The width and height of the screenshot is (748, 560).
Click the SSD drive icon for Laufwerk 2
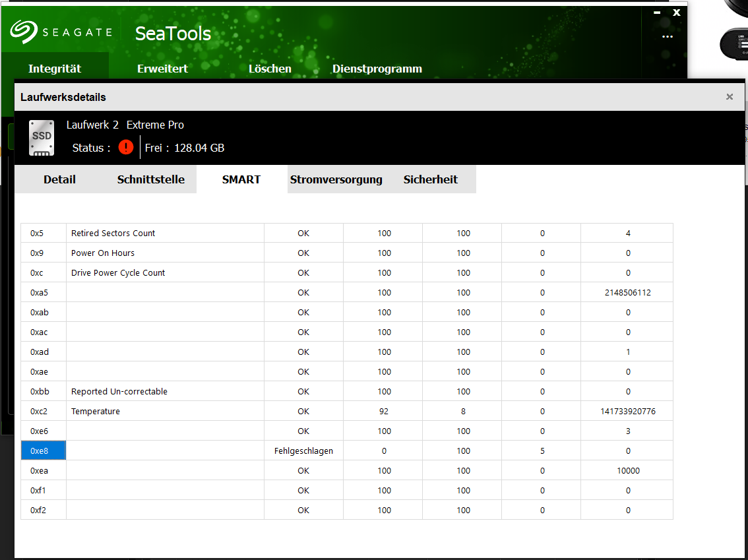tap(42, 137)
